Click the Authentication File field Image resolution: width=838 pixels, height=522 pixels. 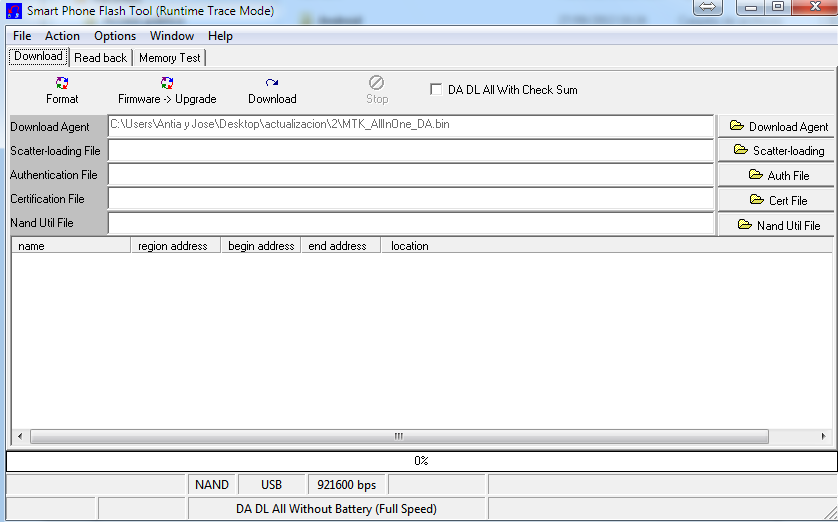pos(410,174)
